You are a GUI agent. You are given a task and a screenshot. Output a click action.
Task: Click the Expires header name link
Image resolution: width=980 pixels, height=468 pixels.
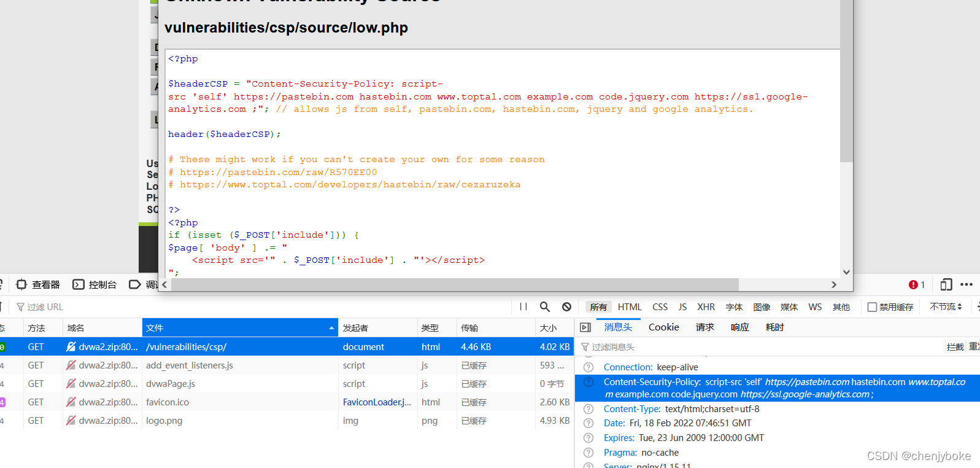[619, 438]
